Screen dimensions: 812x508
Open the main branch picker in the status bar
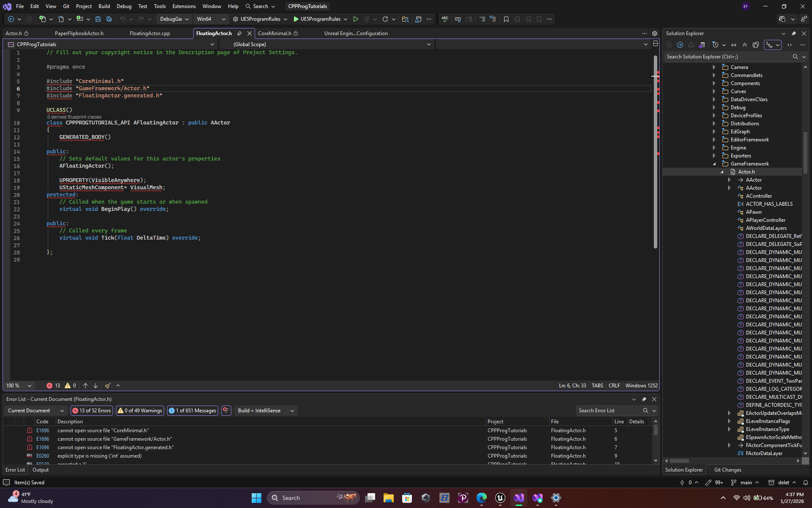pos(745,482)
